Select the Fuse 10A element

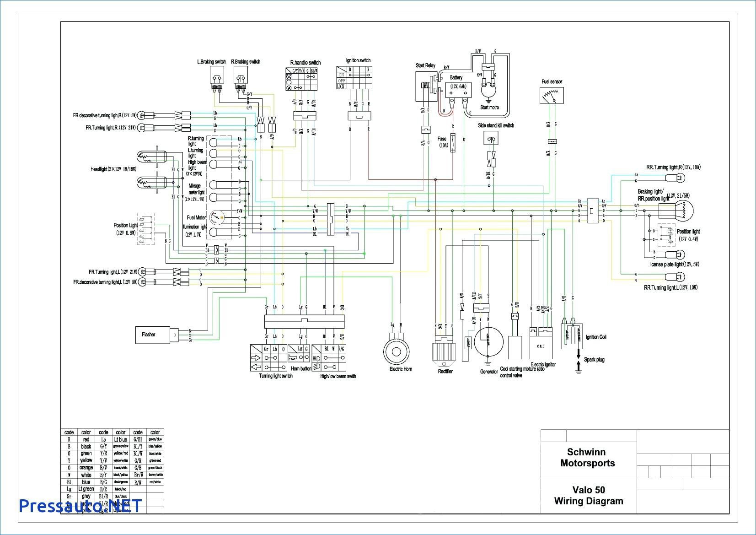(x=453, y=143)
